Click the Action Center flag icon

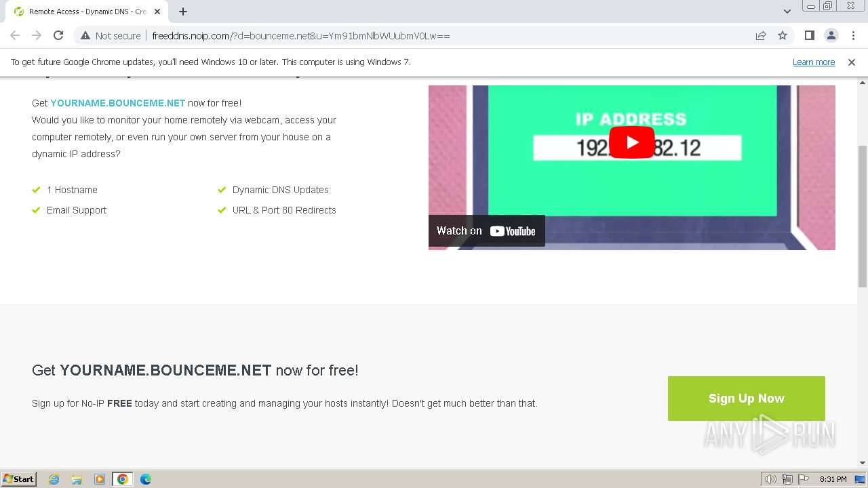(x=803, y=479)
